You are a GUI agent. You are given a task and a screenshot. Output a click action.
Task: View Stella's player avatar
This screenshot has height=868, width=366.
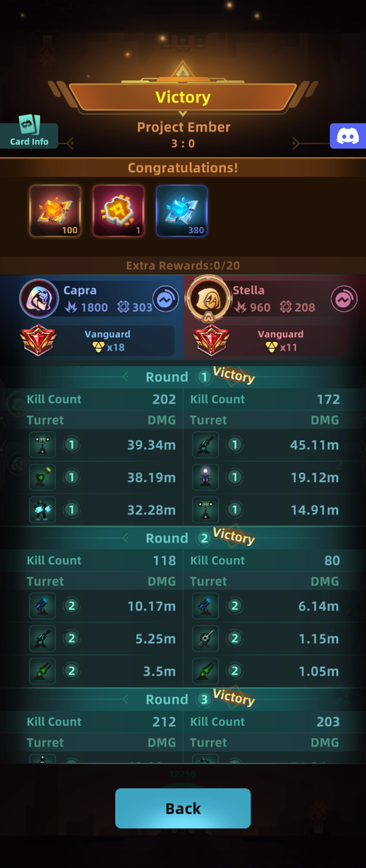208,299
